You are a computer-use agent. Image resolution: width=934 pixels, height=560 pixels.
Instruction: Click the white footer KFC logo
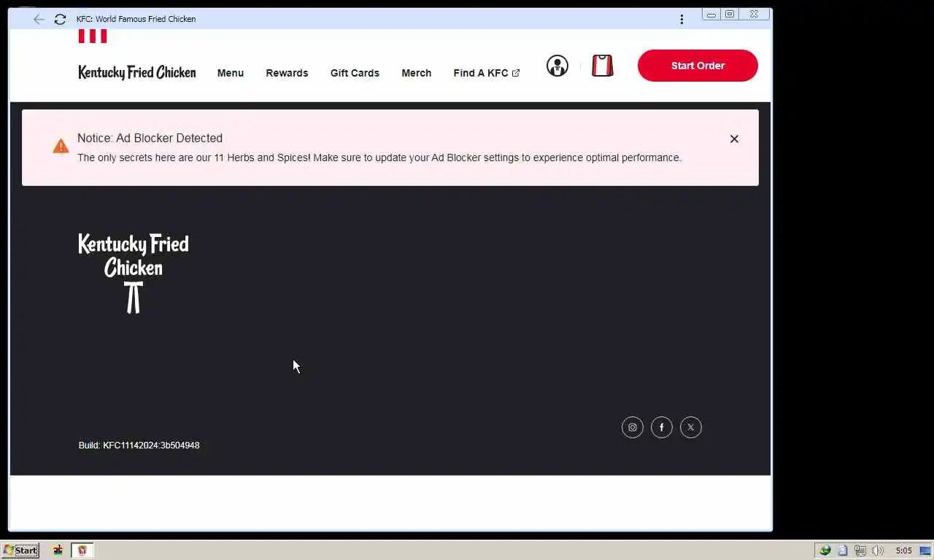[134, 273]
